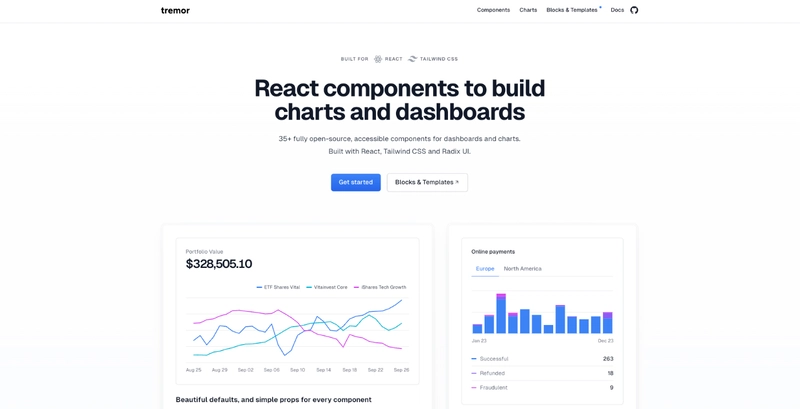Click the Beautiful defaults caption text
This screenshot has height=409, width=800.
click(x=273, y=400)
